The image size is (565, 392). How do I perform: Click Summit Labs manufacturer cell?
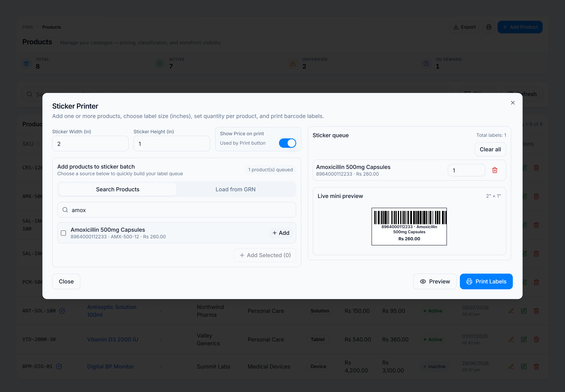coord(213,367)
